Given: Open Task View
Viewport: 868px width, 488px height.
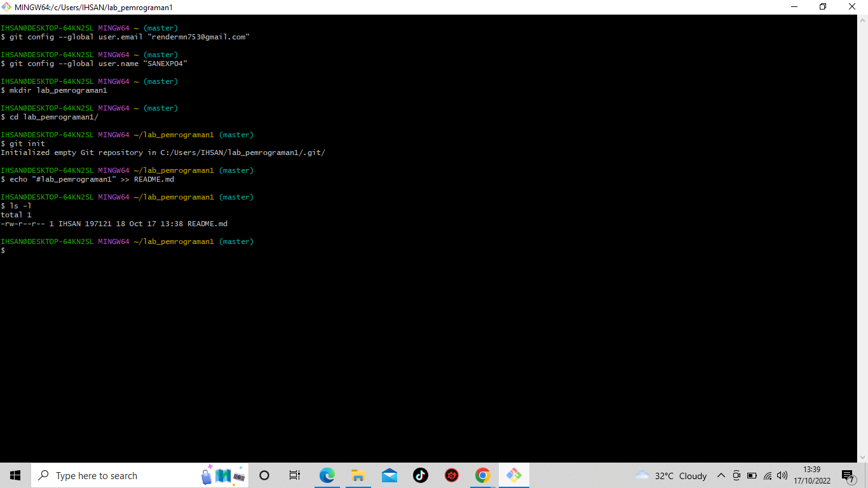Looking at the screenshot, I should tap(294, 475).
